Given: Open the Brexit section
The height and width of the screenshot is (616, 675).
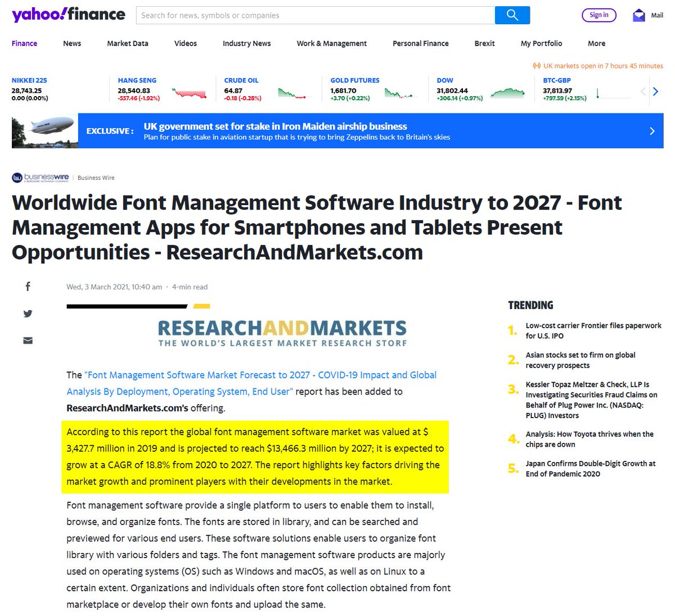Looking at the screenshot, I should 484,43.
